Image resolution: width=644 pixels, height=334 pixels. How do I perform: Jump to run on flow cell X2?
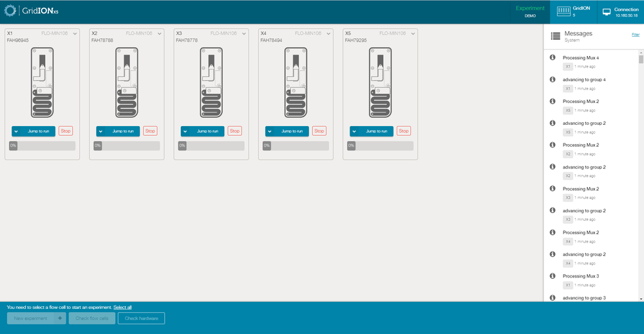(x=123, y=131)
